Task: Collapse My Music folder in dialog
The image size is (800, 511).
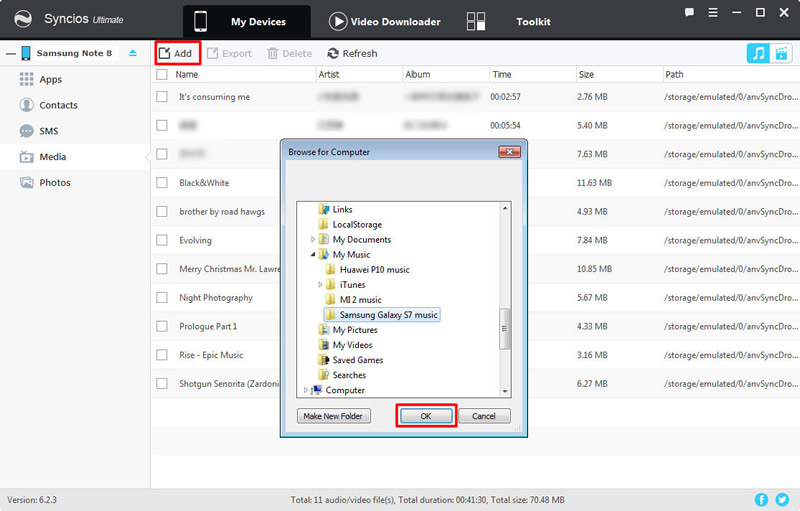Action: [x=313, y=254]
